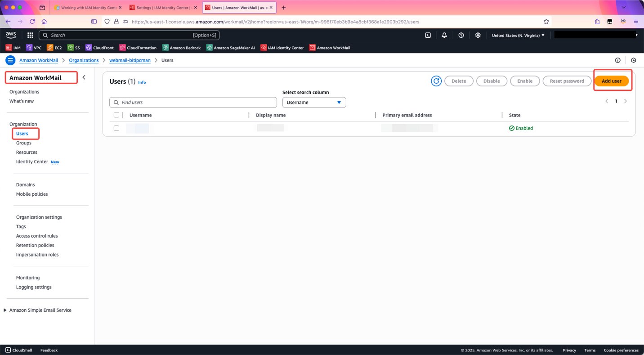
Task: Open the Amazon Bedrock favorites shortcut
Action: point(181,48)
